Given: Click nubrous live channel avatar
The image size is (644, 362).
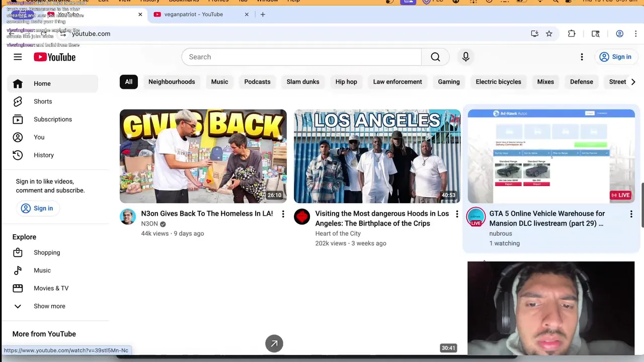Looking at the screenshot, I should click(x=476, y=217).
